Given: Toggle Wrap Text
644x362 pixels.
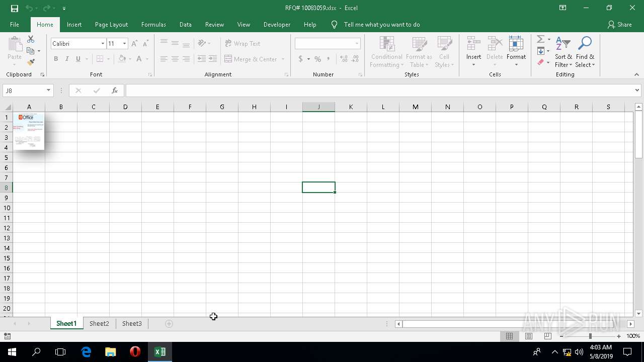Looking at the screenshot, I should pyautogui.click(x=243, y=44).
